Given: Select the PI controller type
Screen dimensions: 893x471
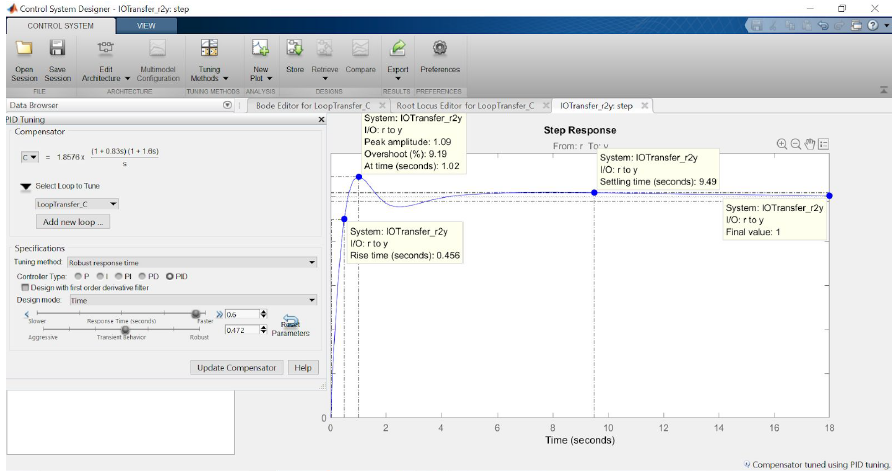Looking at the screenshot, I should pyautogui.click(x=119, y=275).
